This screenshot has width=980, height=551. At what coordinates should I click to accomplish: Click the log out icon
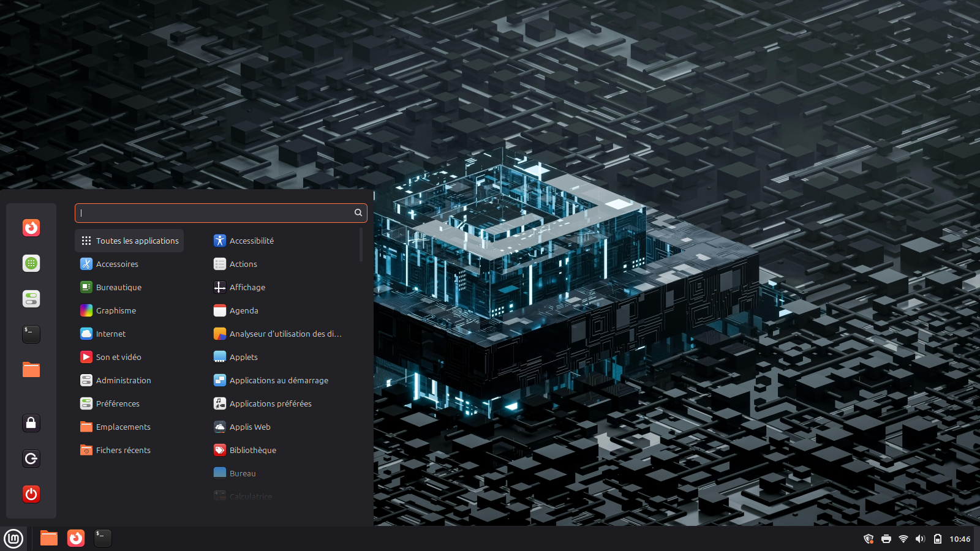pyautogui.click(x=31, y=459)
